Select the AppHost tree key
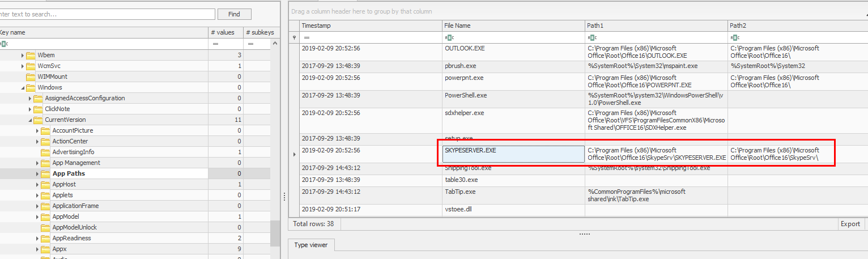868x259 pixels. point(64,184)
